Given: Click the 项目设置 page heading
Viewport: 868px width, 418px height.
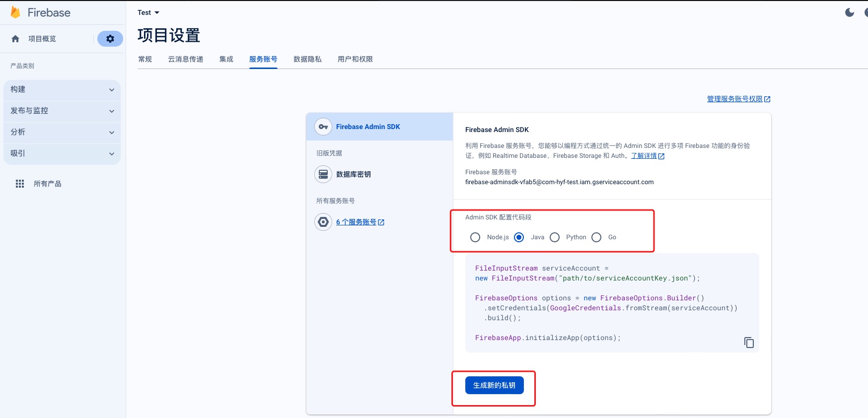Looking at the screenshot, I should point(169,35).
